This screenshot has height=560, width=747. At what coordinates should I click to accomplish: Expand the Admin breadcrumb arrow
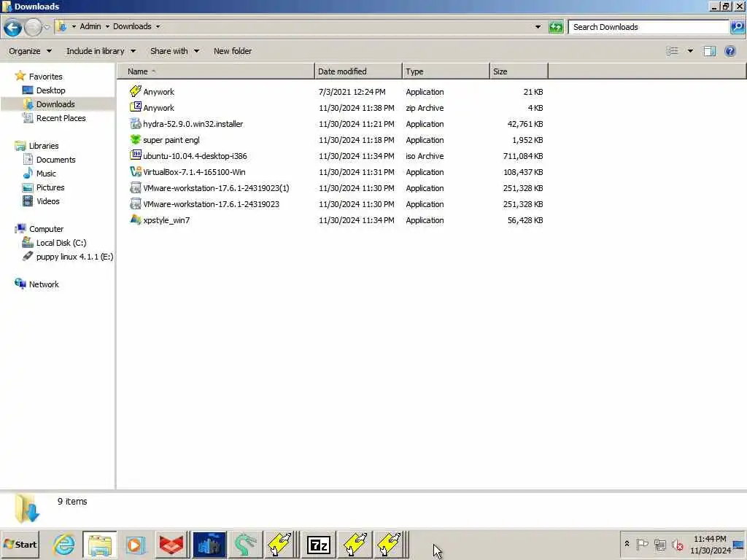coord(107,26)
